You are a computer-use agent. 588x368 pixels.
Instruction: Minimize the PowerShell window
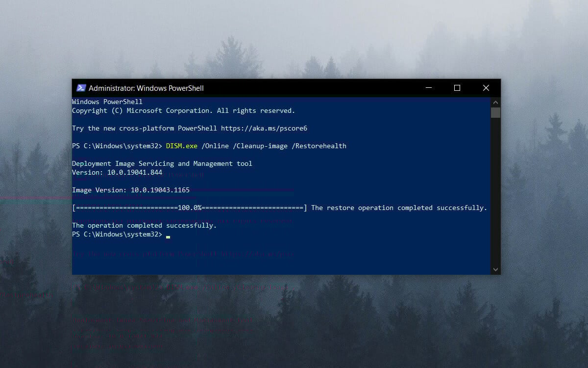(429, 88)
